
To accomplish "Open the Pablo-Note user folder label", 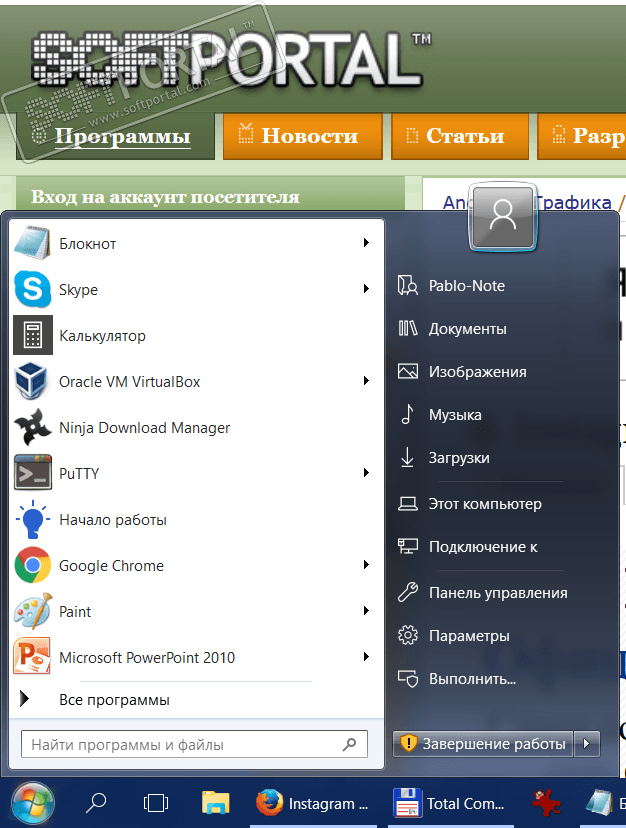I will (466, 286).
